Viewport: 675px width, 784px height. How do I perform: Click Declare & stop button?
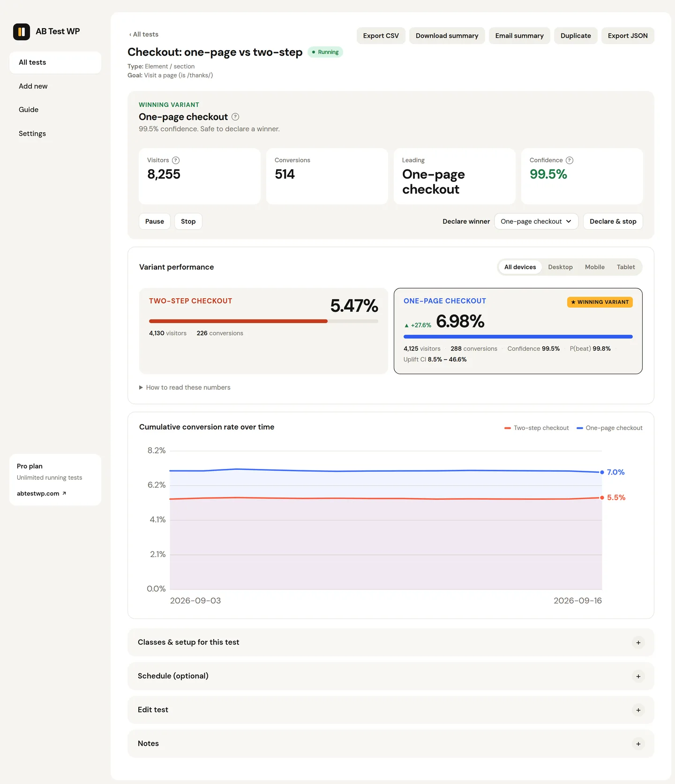click(x=613, y=221)
